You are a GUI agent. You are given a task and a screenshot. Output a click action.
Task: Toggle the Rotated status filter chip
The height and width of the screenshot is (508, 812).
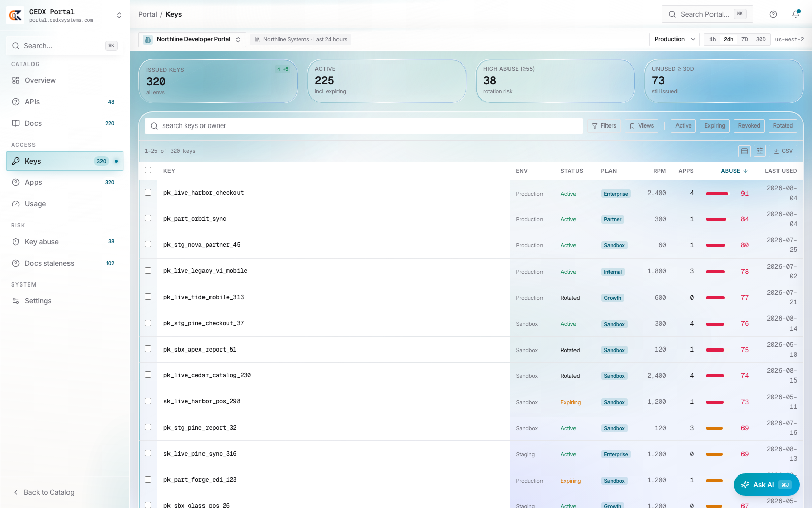(x=783, y=126)
